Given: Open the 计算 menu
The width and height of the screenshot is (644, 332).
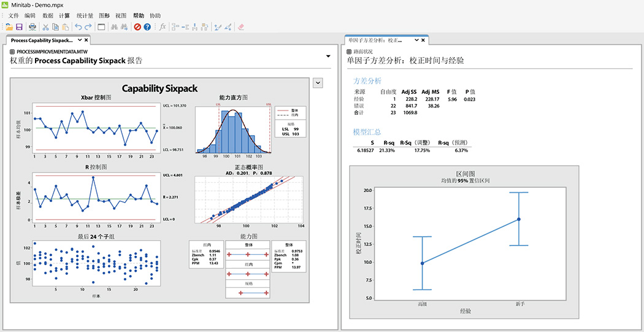Looking at the screenshot, I should pyautogui.click(x=64, y=15).
